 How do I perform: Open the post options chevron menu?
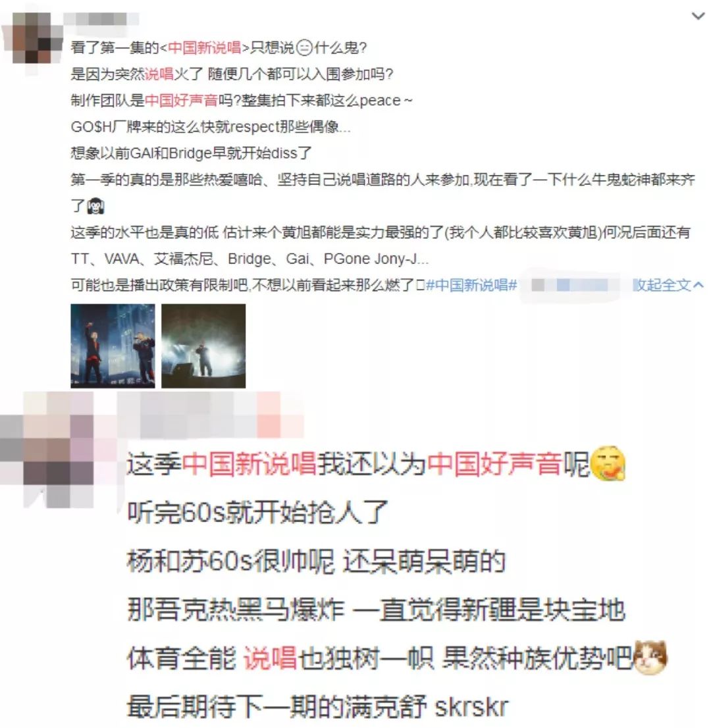(698, 16)
